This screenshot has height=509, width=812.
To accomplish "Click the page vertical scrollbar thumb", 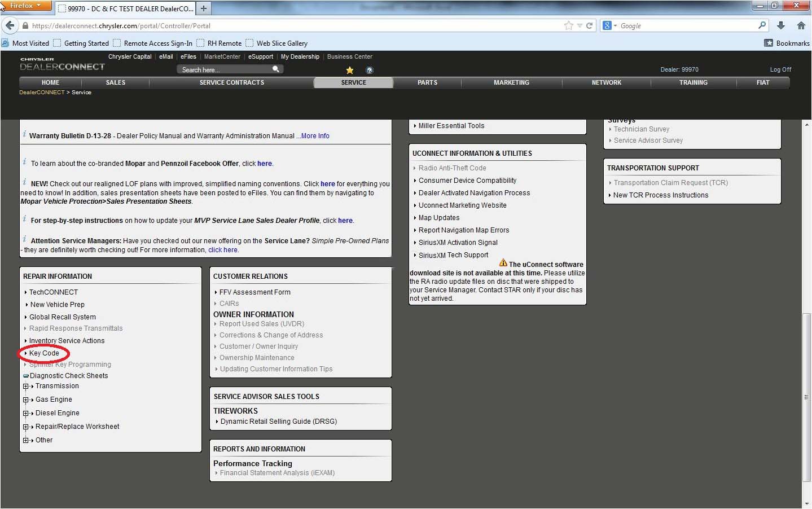I will coord(806,397).
